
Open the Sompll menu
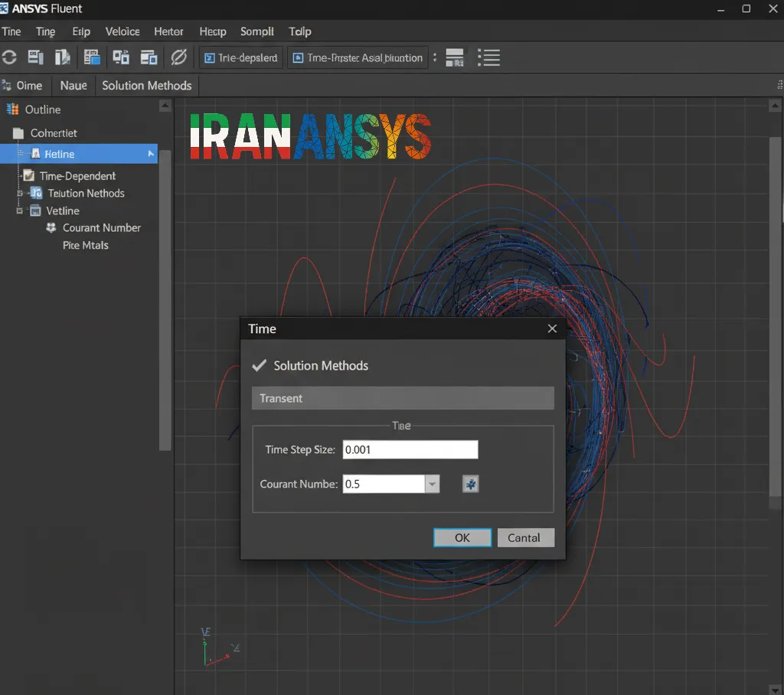(257, 31)
